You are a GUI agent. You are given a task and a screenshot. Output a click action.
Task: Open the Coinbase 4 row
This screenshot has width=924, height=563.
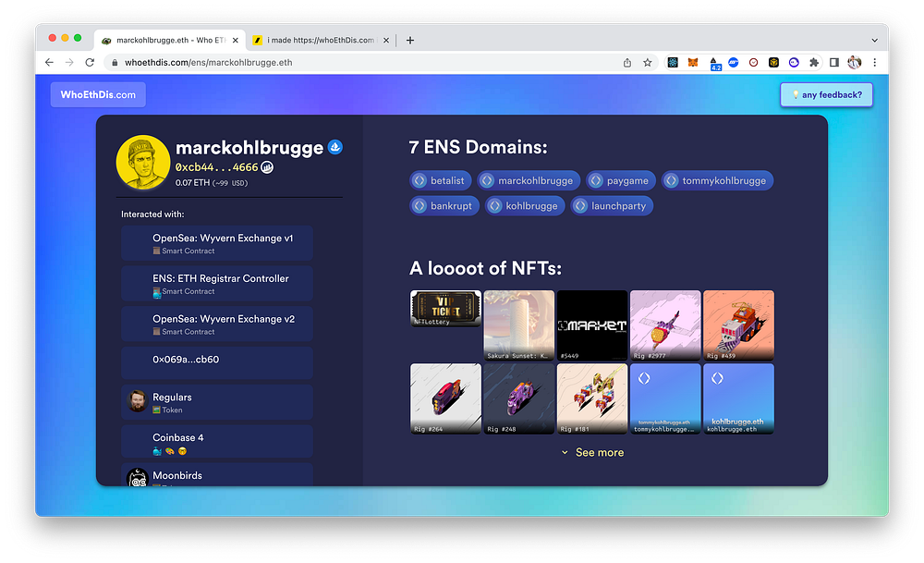217,442
